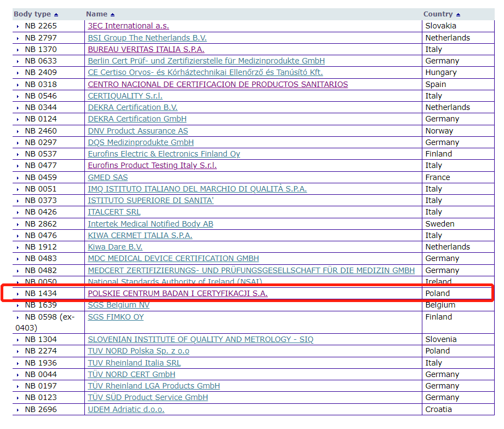The image size is (504, 429).
Task: Expand row arrow for NB 2274
Action: (x=18, y=352)
